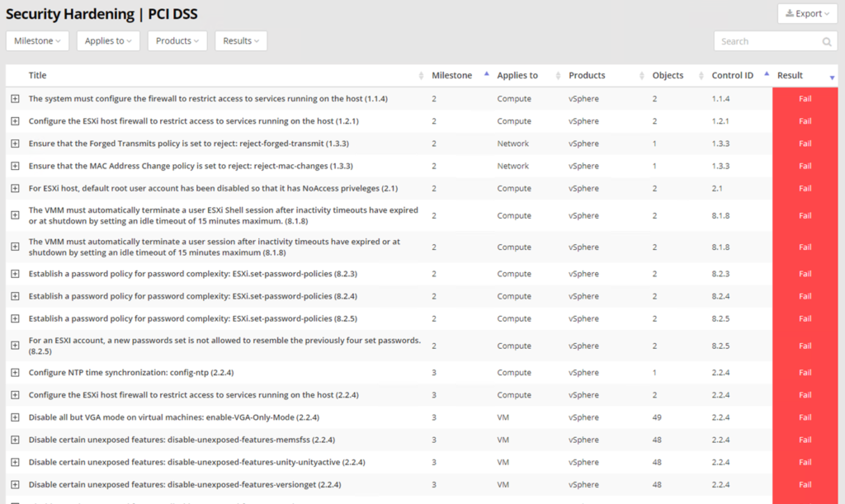Screen dimensions: 845x504
Task: Expand password complexity row (8.2.4)
Action: click(15, 296)
